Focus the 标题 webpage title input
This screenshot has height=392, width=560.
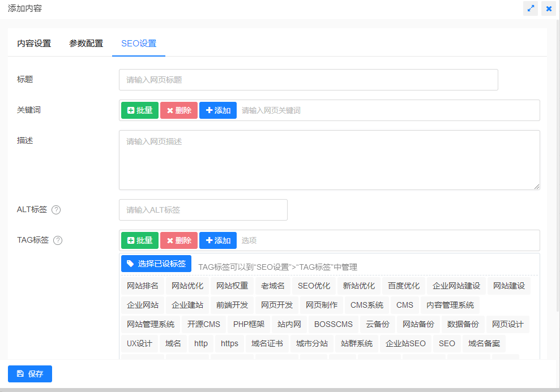tap(308, 80)
